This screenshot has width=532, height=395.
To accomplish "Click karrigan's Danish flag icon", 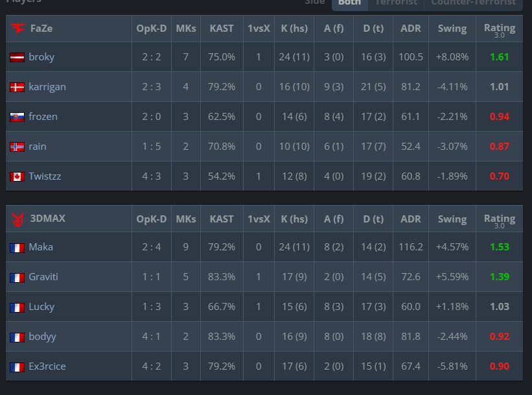I will click(17, 87).
